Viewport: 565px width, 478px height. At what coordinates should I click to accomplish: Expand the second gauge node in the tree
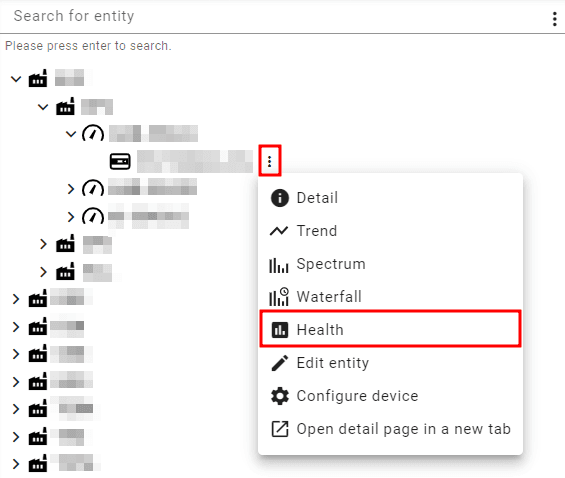pos(71,189)
